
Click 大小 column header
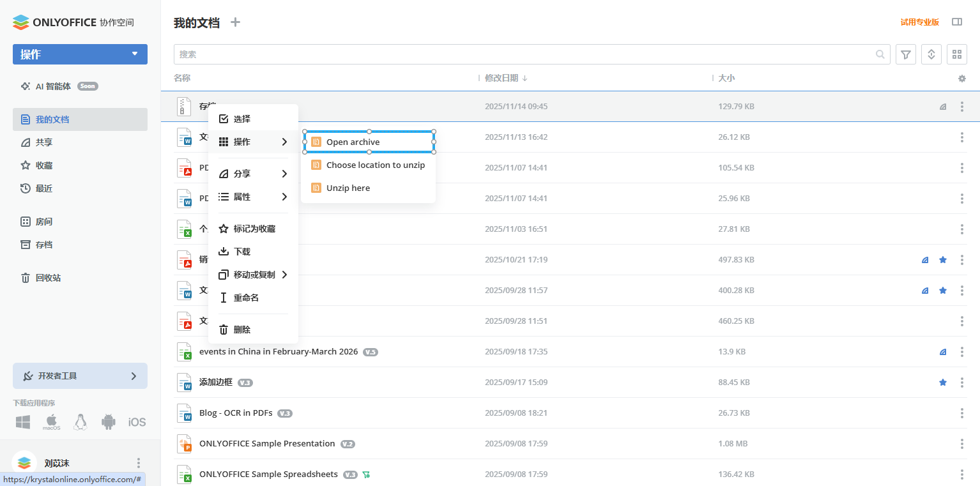point(726,78)
